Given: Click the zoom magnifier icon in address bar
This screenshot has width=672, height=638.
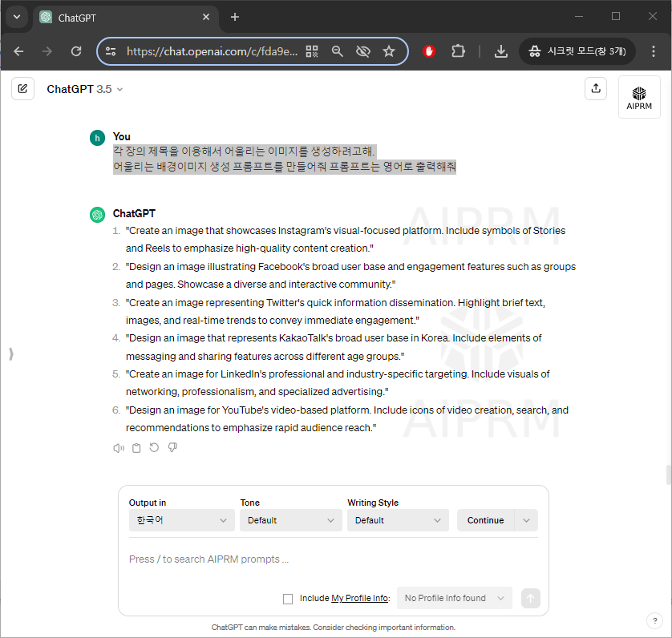Looking at the screenshot, I should [338, 51].
